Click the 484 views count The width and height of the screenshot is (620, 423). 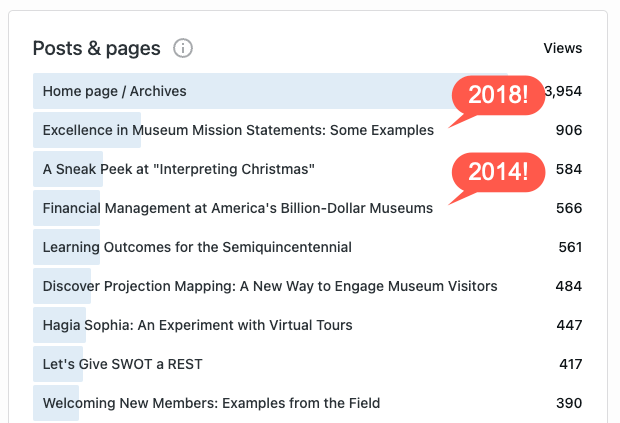pyautogui.click(x=569, y=286)
